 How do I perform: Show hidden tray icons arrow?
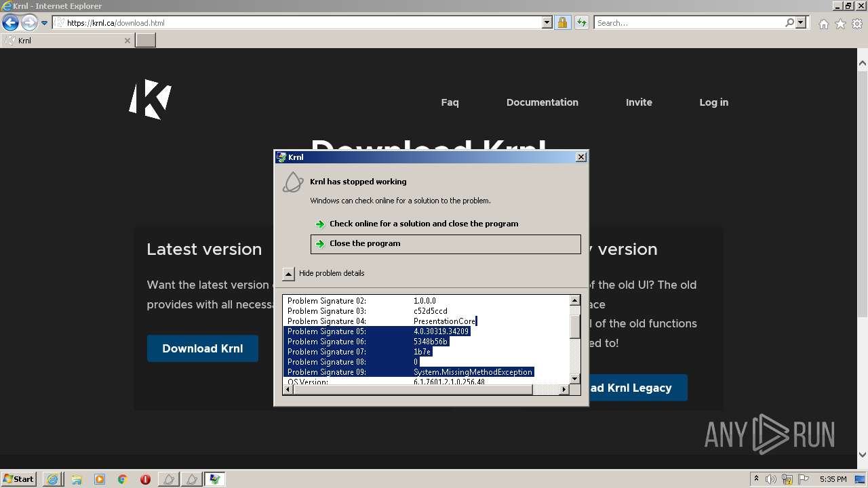coord(756,479)
